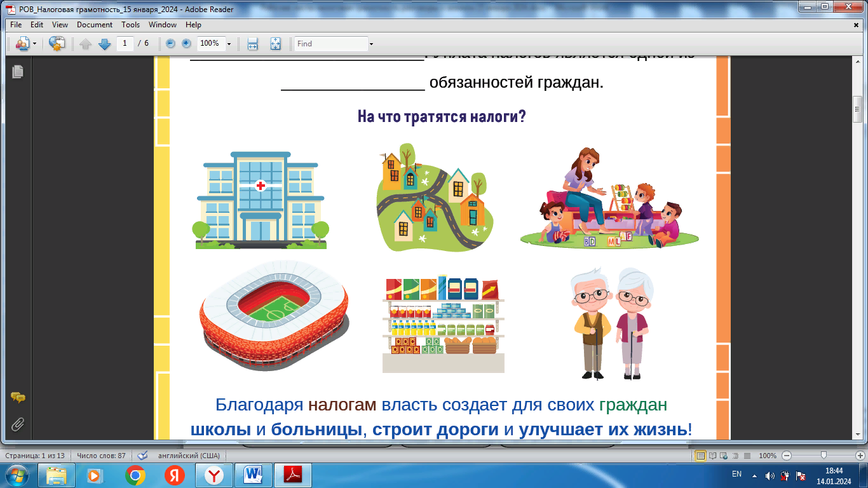Viewport: 868px width, 488px height.
Task: Click 'Страница: 1 из 13' in Word status bar
Action: point(34,456)
